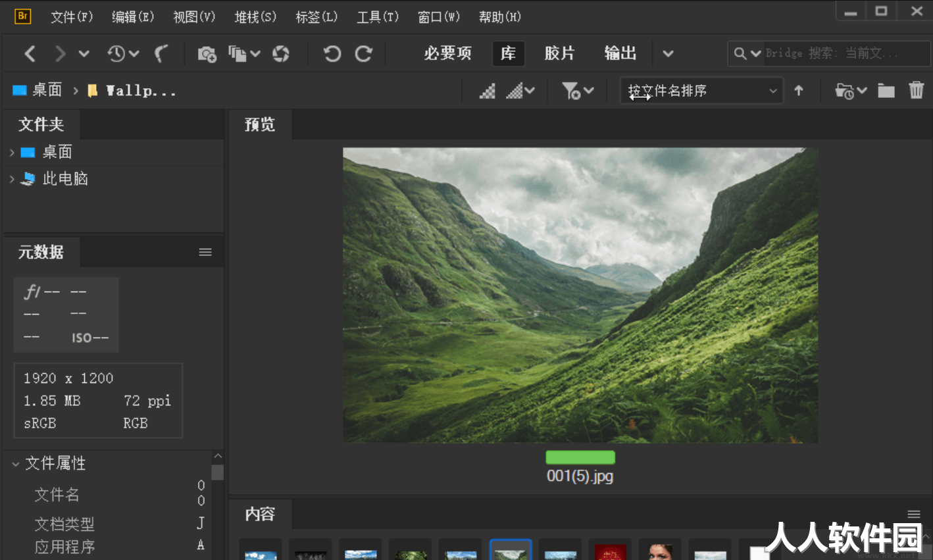933x560 pixels.
Task: Delete item with the trash icon
Action: point(916,90)
